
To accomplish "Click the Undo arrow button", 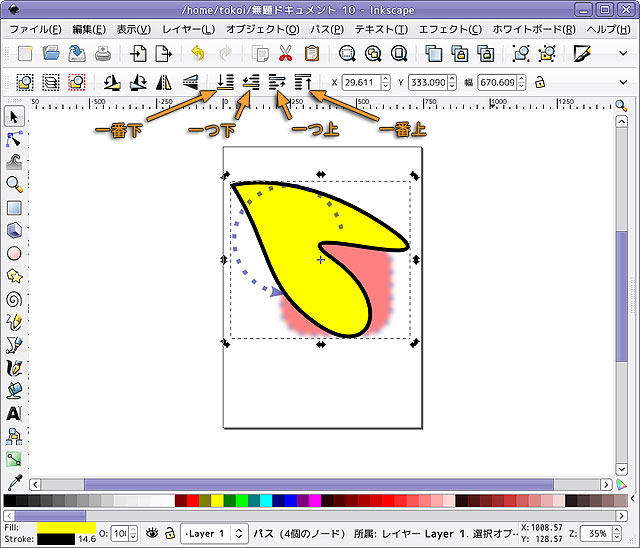I will click(x=196, y=54).
